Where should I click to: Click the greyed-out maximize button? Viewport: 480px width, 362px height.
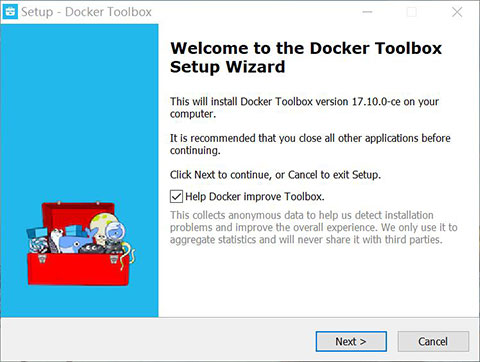tap(412, 12)
